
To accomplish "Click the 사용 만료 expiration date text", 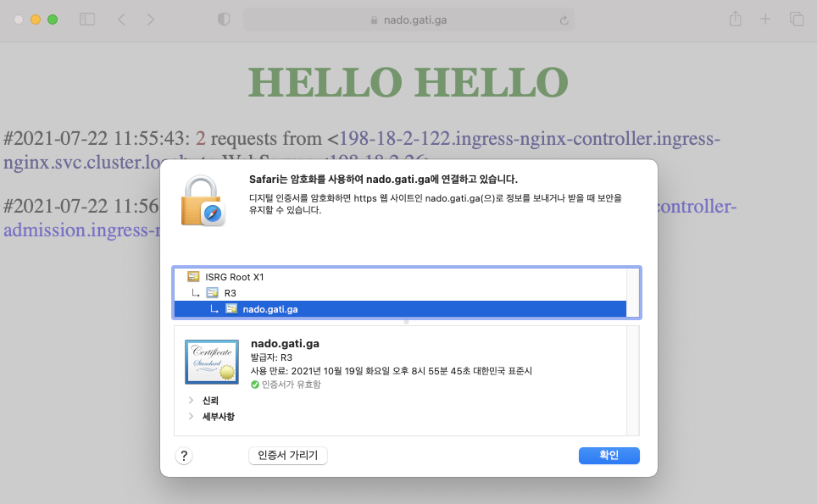I will tap(392, 371).
